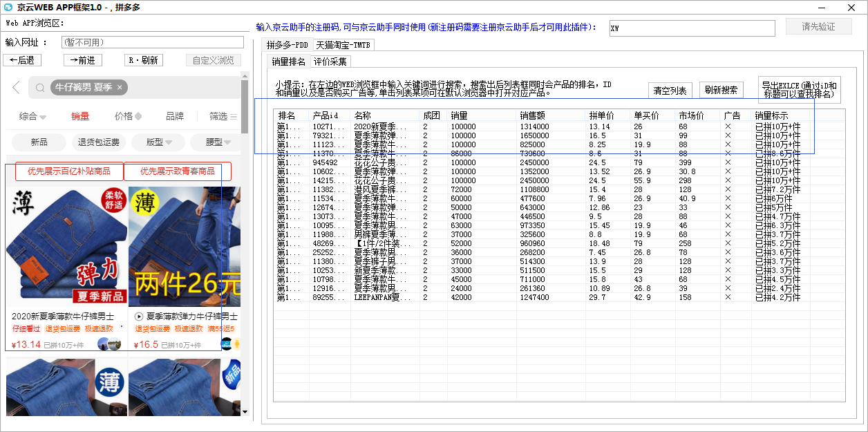Screen dimensions: 868x432
Task: Open the 两件26元 jeans product image
Action: pos(185,246)
